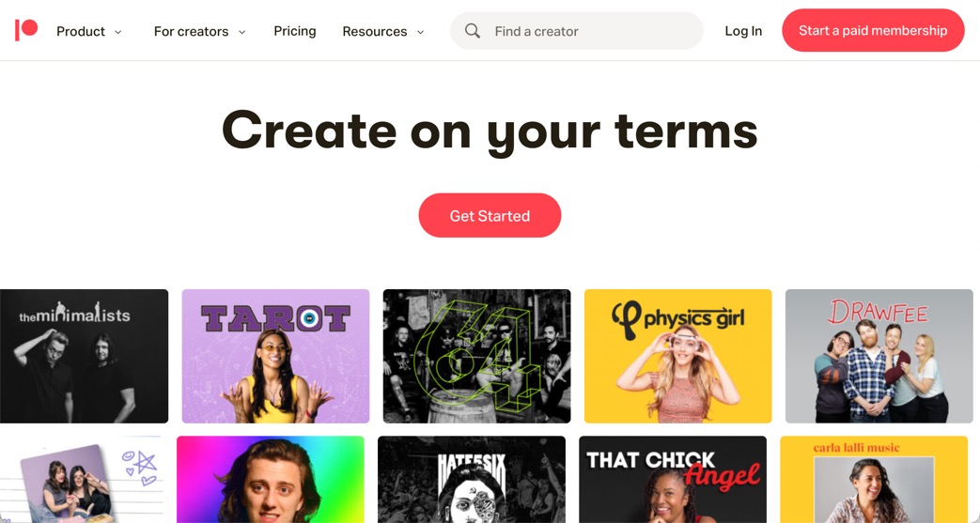Click the magnifying glass search icon

coord(473,31)
